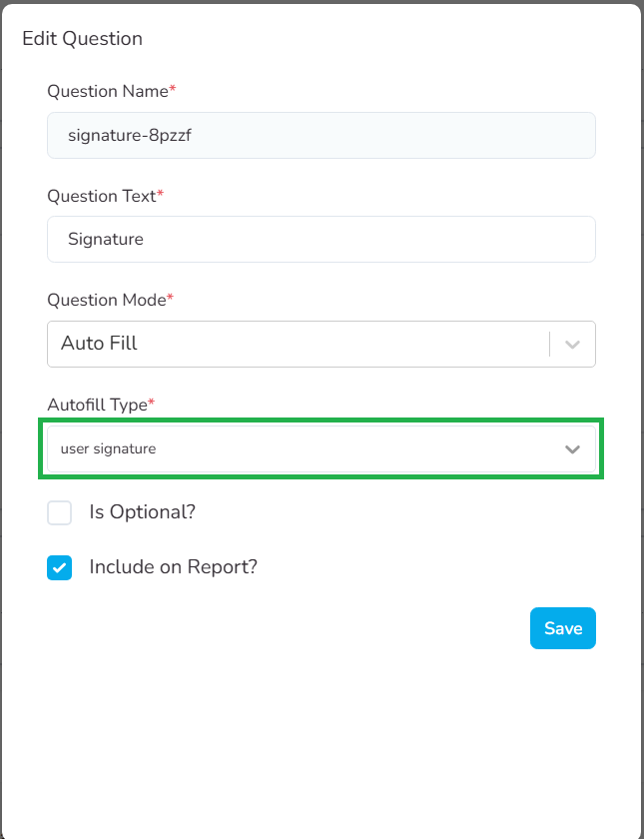Click the white checkmark in Include on Report
Image resolution: width=644 pixels, height=839 pixels.
pyautogui.click(x=60, y=567)
